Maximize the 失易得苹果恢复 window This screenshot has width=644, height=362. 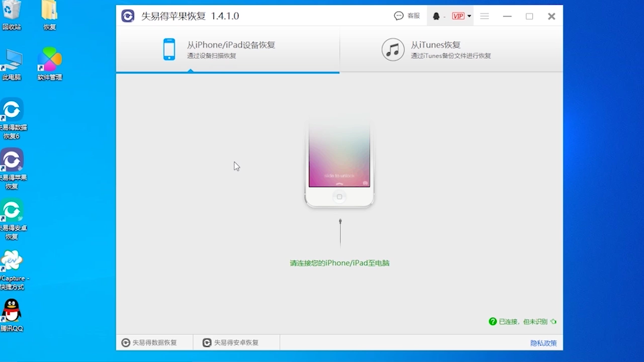pos(529,16)
